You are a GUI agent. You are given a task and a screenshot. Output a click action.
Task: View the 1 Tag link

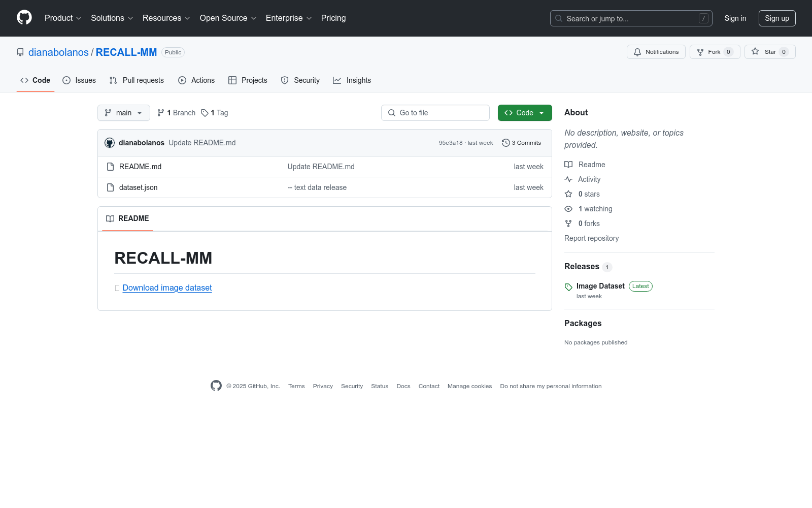click(215, 113)
